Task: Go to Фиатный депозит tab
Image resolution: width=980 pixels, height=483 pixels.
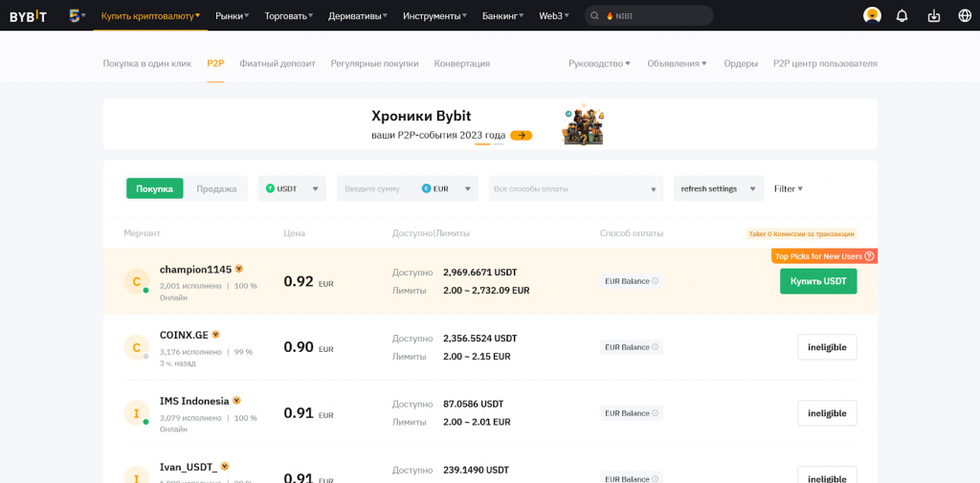Action: 278,63
